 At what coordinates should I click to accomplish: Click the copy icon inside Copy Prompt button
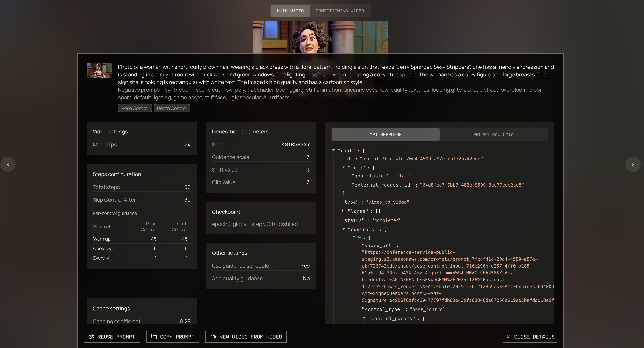154,336
